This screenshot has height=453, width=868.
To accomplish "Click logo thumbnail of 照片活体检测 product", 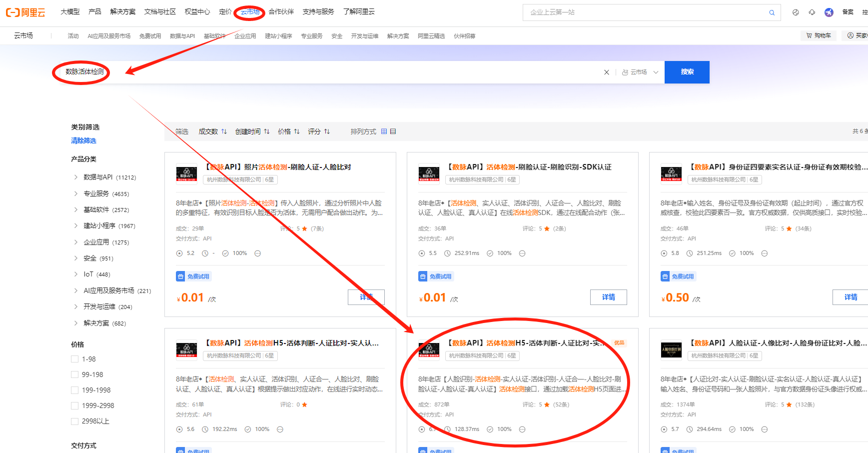I will pos(186,174).
